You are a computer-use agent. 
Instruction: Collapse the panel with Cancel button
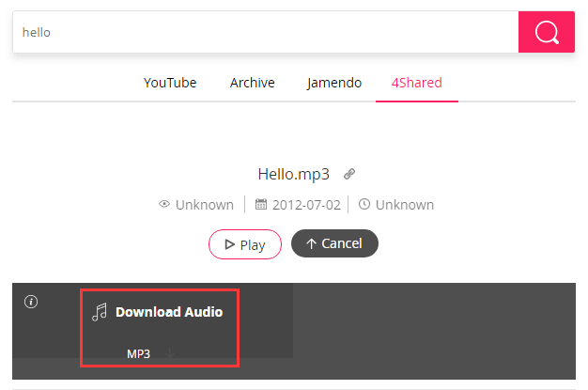pos(334,243)
